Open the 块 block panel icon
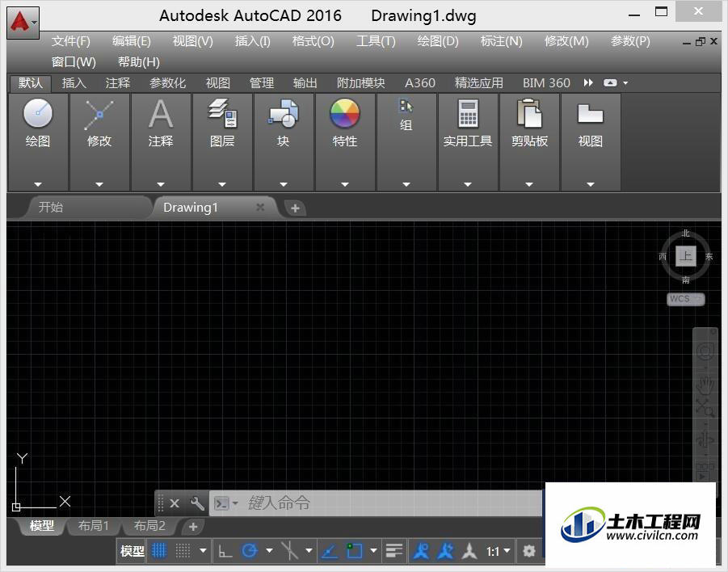This screenshot has width=728, height=572. [284, 113]
